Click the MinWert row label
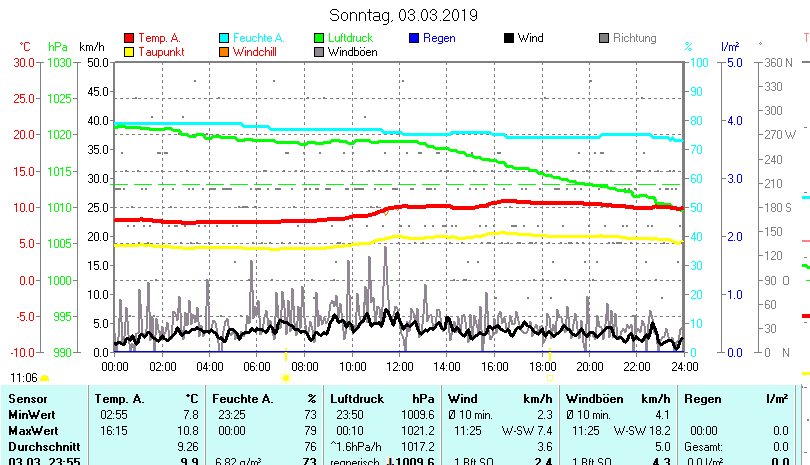The height and width of the screenshot is (465, 810). pyautogui.click(x=32, y=415)
